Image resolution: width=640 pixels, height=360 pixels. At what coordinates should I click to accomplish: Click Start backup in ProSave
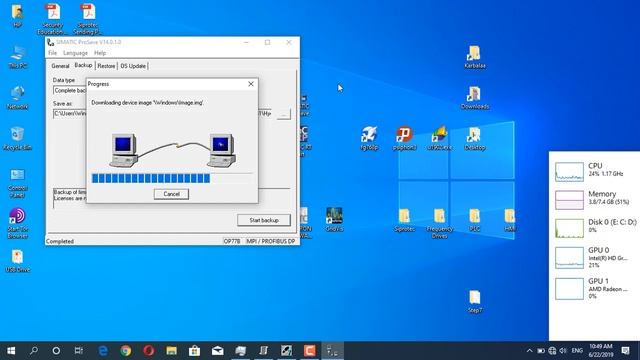tap(264, 220)
